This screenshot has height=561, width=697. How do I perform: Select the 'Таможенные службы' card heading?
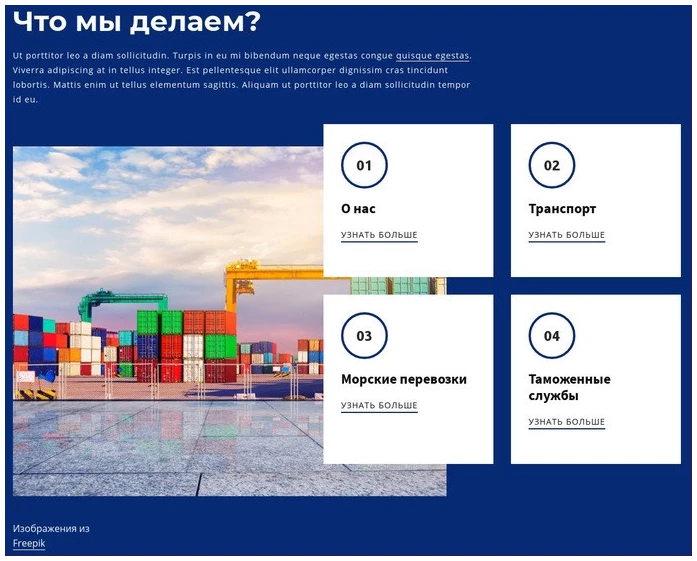pos(569,387)
